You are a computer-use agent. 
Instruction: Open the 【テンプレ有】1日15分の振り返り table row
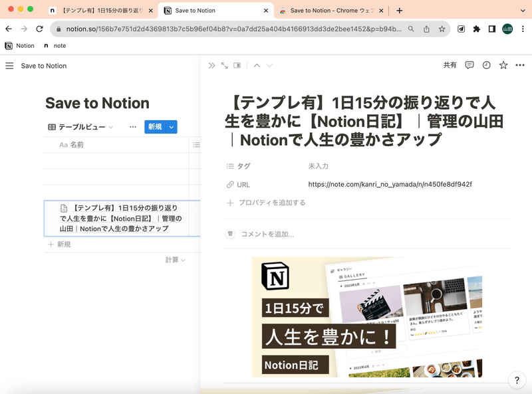(122, 219)
